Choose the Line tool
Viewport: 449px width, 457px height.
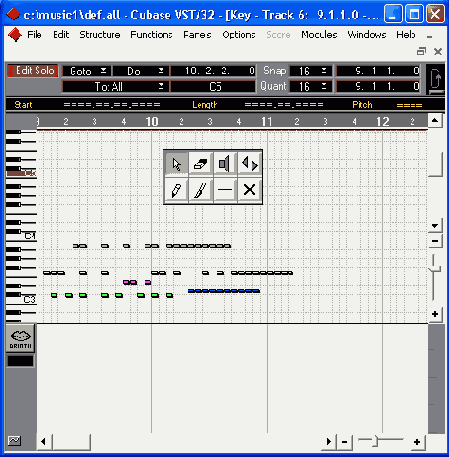coord(225,190)
